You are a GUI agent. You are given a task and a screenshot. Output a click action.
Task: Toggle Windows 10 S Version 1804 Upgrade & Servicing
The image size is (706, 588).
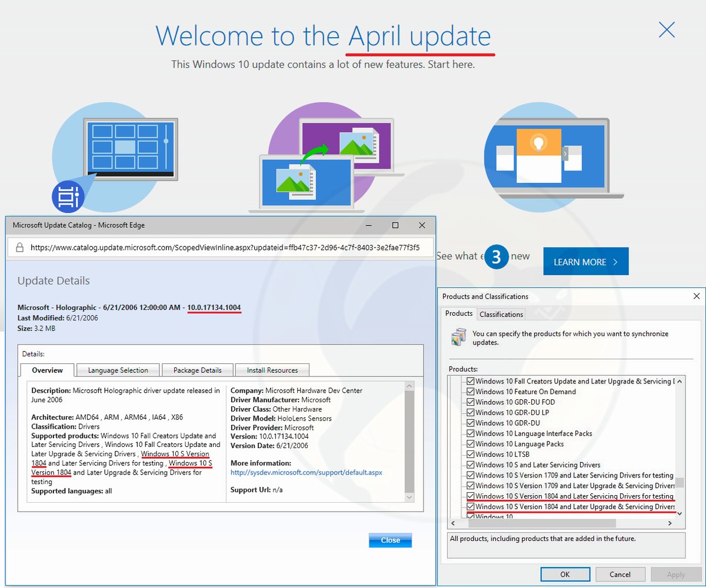(x=471, y=506)
